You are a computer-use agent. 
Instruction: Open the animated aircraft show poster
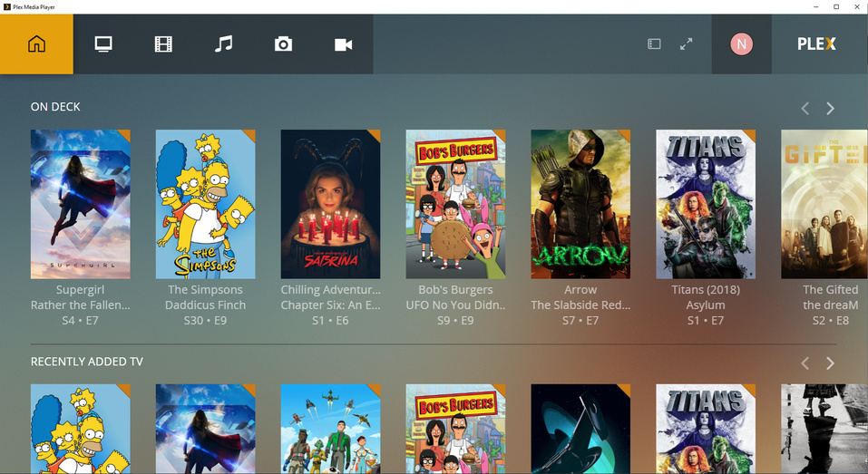(x=330, y=429)
